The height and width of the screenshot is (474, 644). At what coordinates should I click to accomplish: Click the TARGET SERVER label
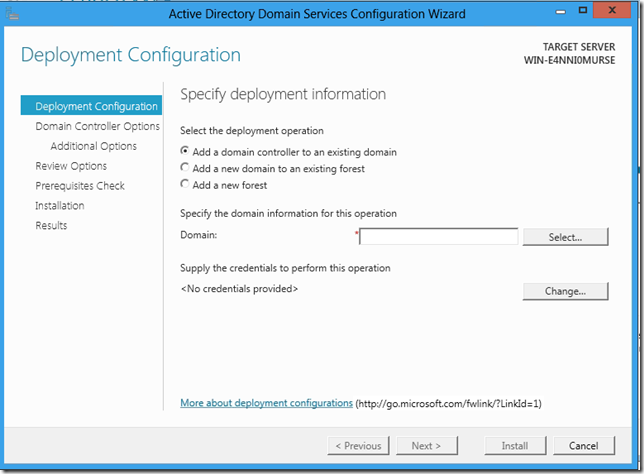(579, 47)
